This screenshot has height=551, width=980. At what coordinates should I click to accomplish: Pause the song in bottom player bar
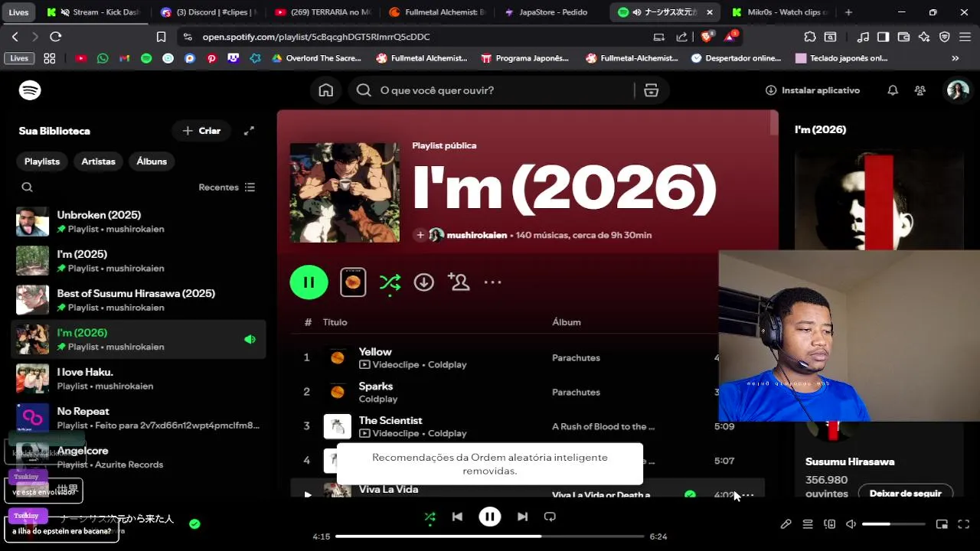pyautogui.click(x=490, y=517)
